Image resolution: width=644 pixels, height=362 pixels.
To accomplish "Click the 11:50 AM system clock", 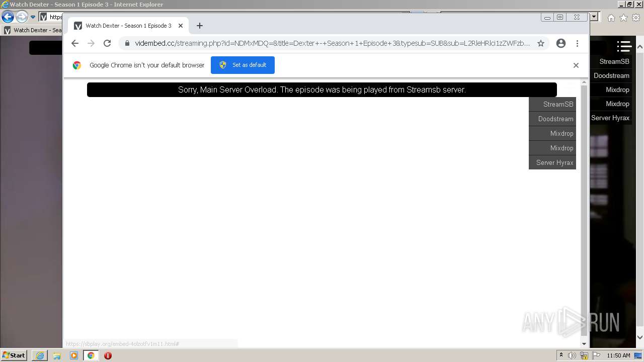I will [x=618, y=355].
